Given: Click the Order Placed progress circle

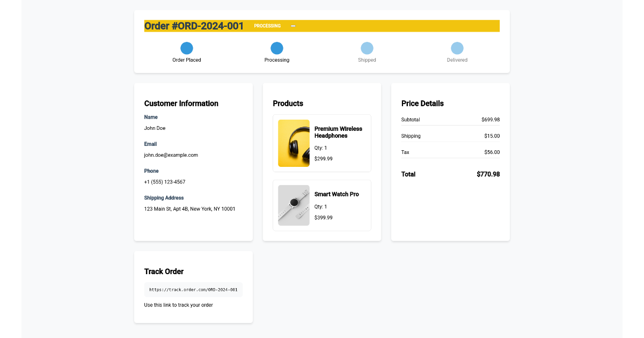Looking at the screenshot, I should click(x=186, y=48).
